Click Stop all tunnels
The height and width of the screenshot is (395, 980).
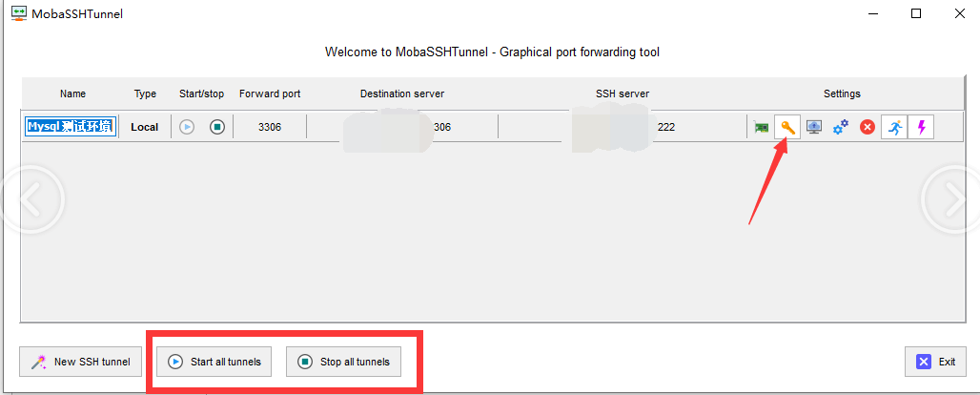point(343,362)
